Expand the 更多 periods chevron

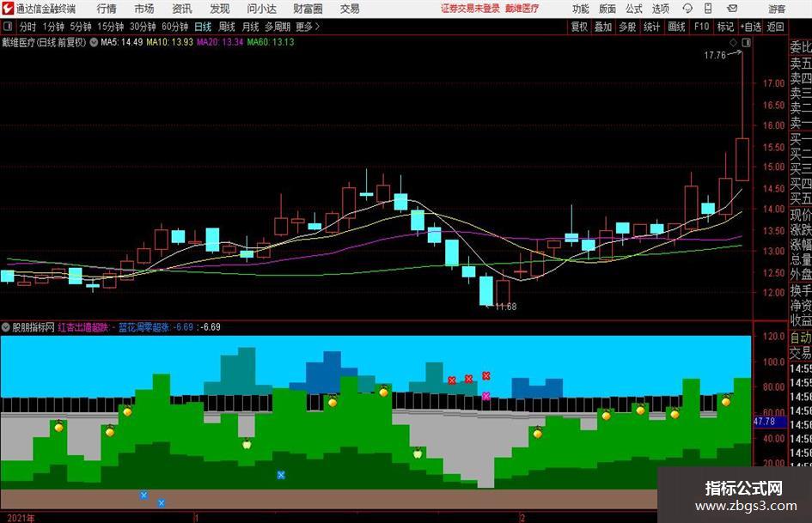317,27
